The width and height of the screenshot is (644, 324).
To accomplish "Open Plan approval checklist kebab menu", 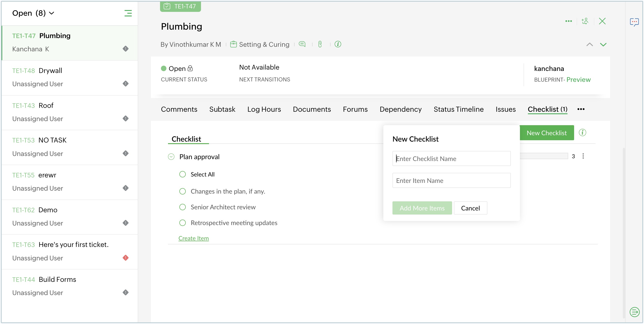I will (583, 156).
